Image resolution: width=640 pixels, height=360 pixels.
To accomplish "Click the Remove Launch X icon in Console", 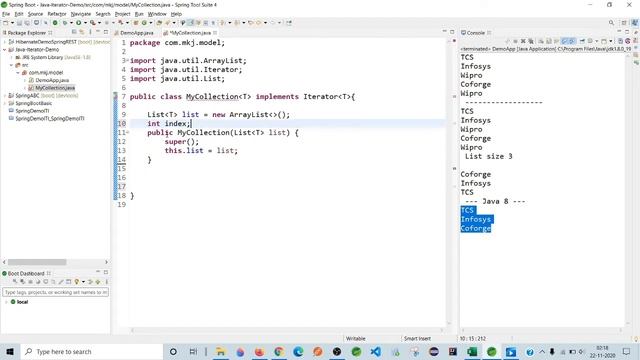I will (523, 41).
